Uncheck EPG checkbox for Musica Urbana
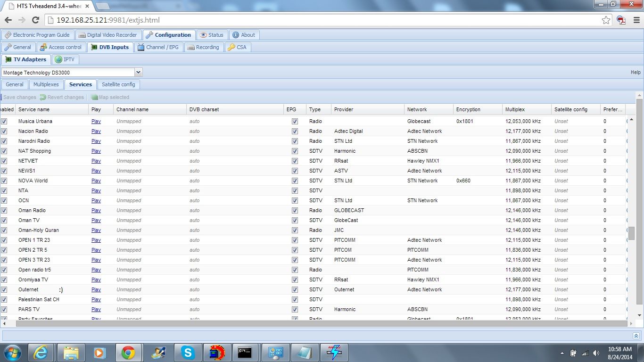644x362 pixels. (295, 121)
